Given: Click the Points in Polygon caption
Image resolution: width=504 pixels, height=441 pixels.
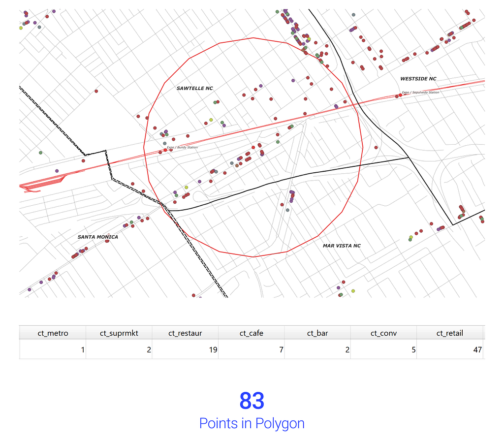Looking at the screenshot, I should coord(252,423).
